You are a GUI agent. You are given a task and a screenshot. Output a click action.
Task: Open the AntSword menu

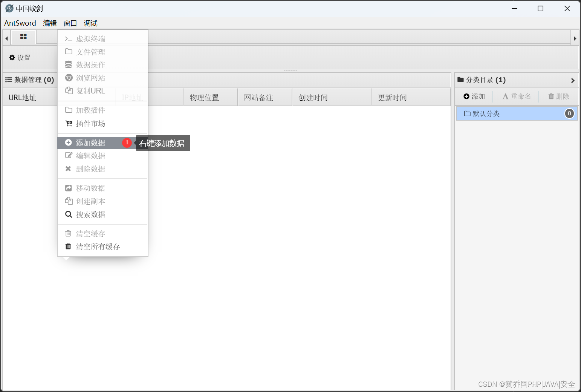[x=20, y=23]
